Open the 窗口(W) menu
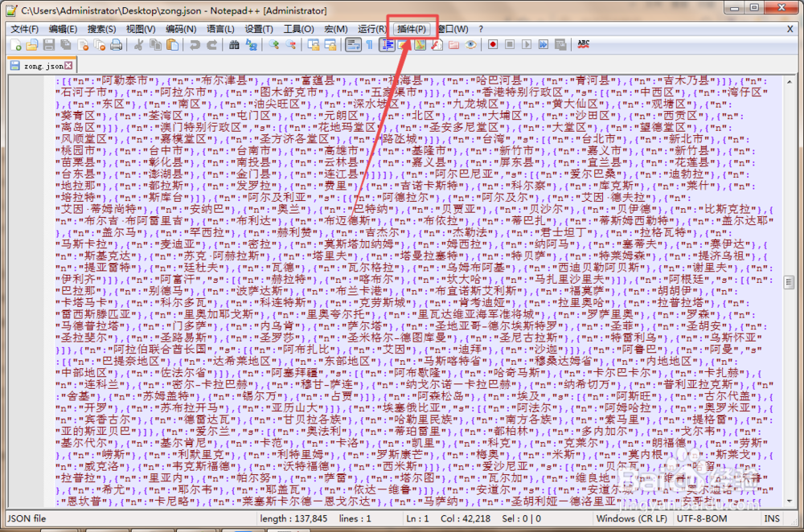The height and width of the screenshot is (532, 804). click(452, 29)
